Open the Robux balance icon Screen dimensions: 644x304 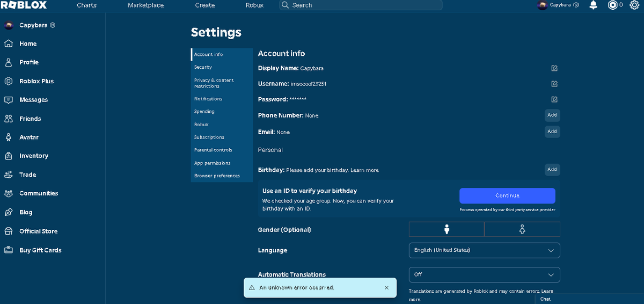click(x=612, y=5)
